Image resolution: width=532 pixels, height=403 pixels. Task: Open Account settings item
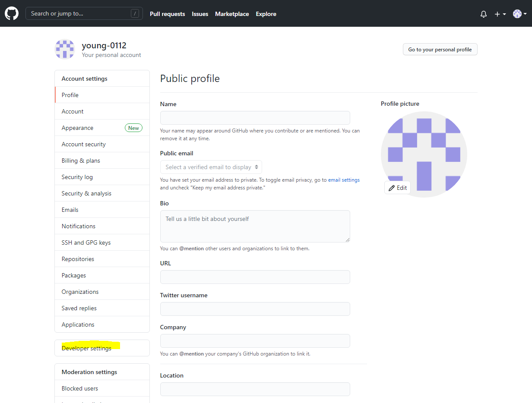coord(102,111)
